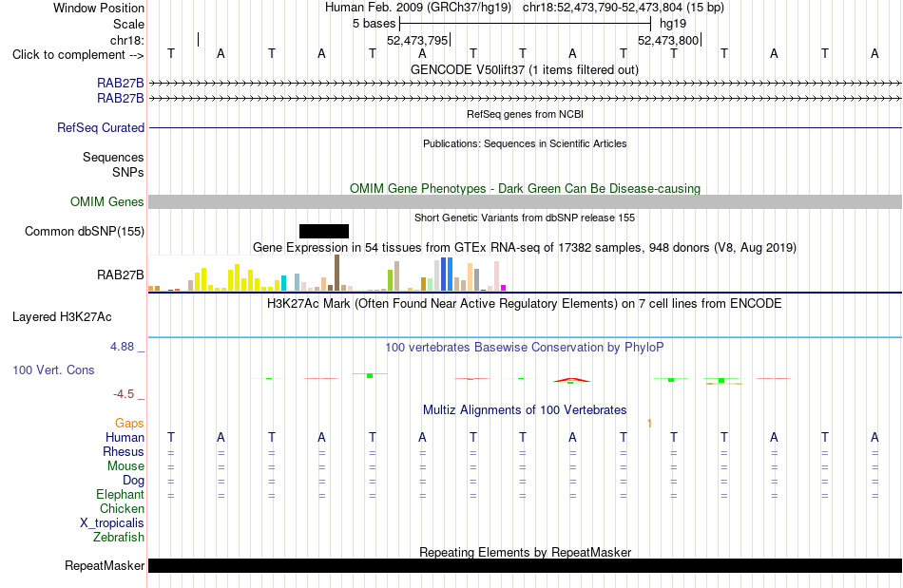Click the orange gap marker '1' in Gaps row
This screenshot has width=903, height=588.
click(649, 424)
